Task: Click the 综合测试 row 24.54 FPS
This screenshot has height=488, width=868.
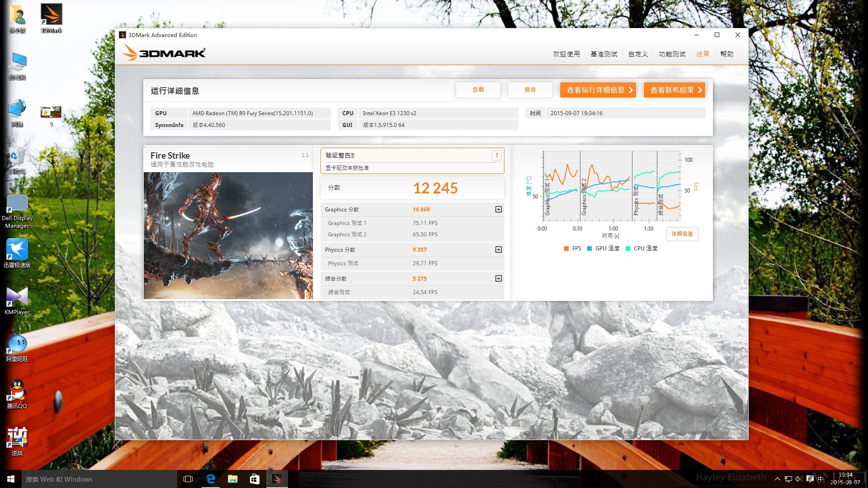Action: coord(412,292)
